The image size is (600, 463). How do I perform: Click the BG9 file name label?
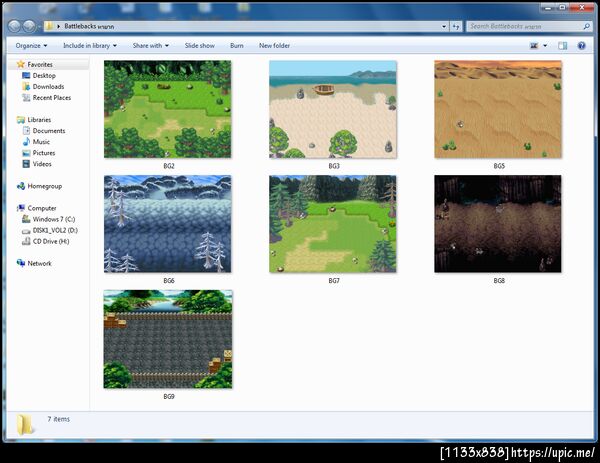coord(169,397)
